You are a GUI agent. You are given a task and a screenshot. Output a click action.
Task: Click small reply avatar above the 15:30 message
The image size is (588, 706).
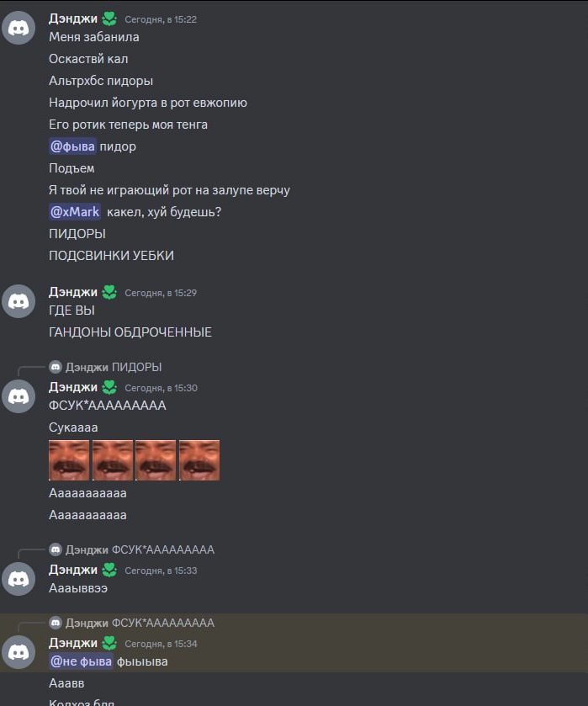pyautogui.click(x=56, y=367)
